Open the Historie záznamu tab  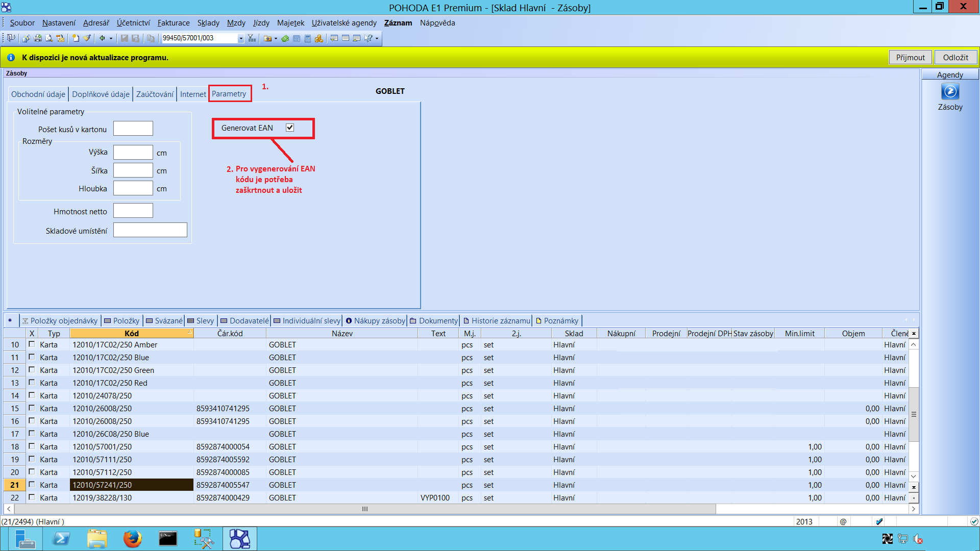point(497,320)
